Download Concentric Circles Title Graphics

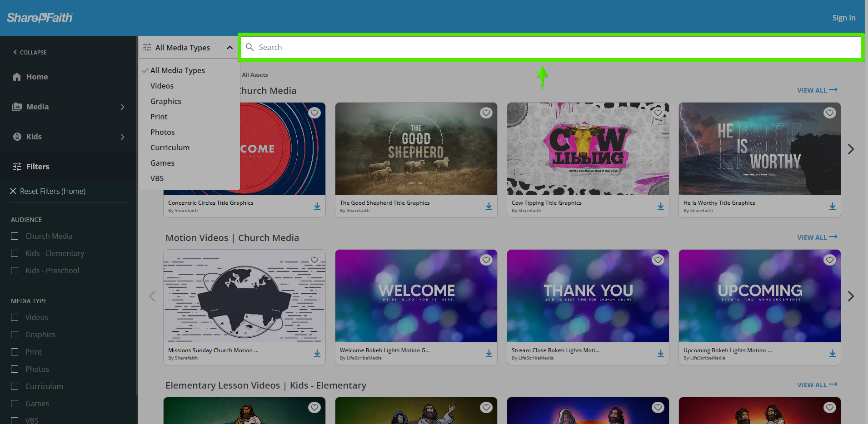[317, 207]
